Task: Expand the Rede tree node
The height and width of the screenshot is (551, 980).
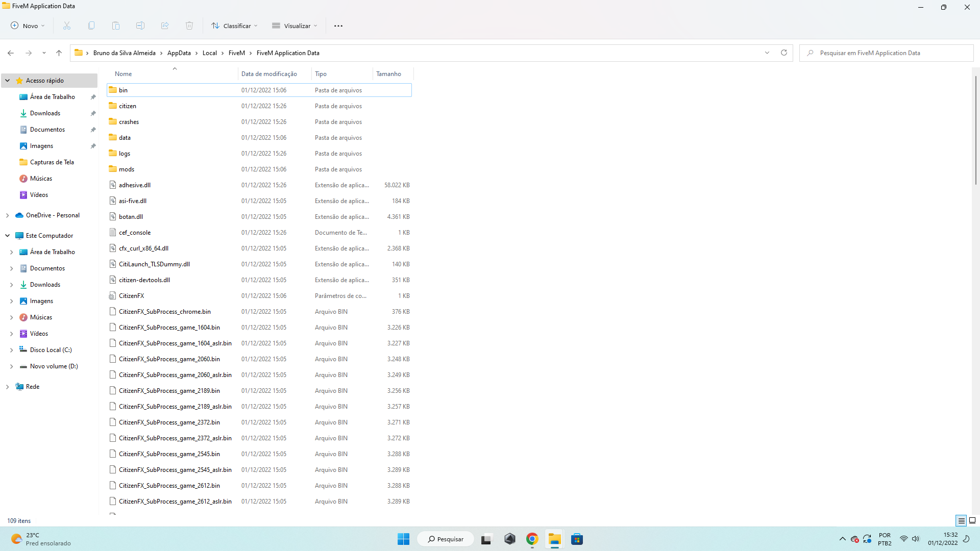Action: 8,387
